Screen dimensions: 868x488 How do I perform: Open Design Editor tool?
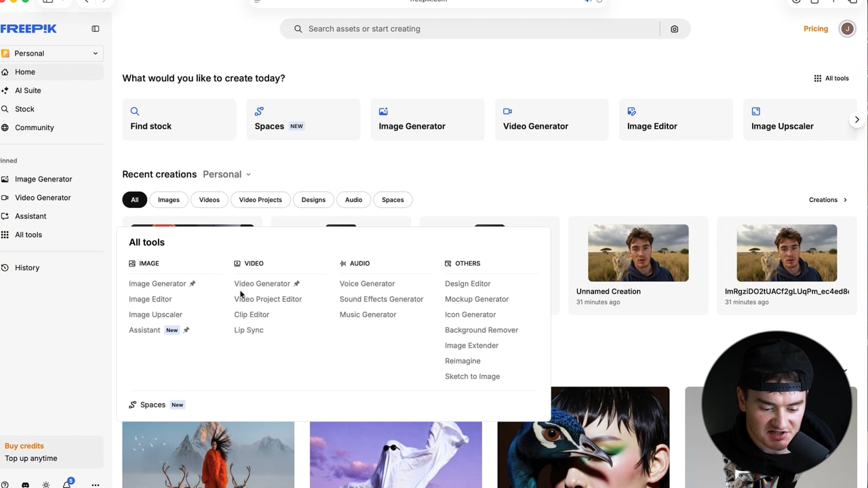point(467,283)
